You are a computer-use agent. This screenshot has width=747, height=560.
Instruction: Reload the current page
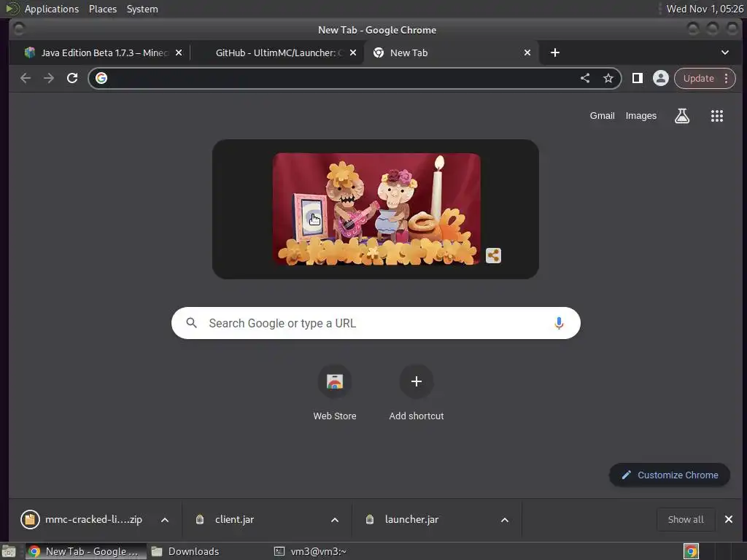(x=72, y=78)
